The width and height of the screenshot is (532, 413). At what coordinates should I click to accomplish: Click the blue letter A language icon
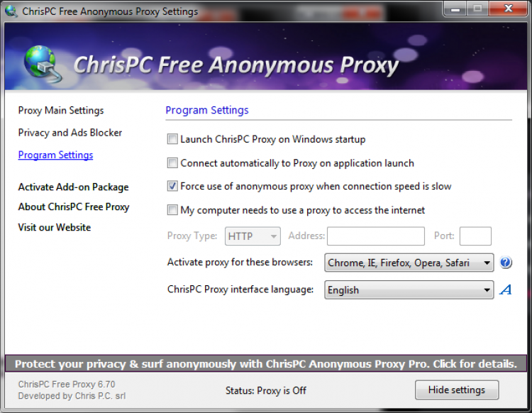[506, 290]
